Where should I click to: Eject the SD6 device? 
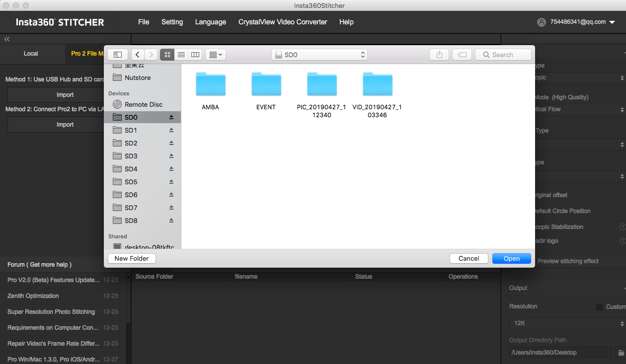(171, 195)
